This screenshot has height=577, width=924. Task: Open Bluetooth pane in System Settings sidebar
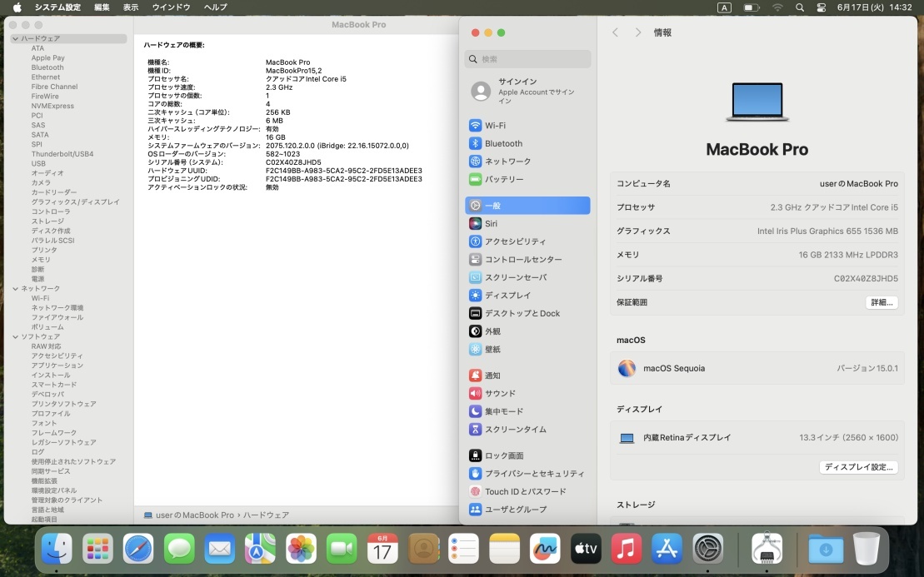click(x=527, y=144)
